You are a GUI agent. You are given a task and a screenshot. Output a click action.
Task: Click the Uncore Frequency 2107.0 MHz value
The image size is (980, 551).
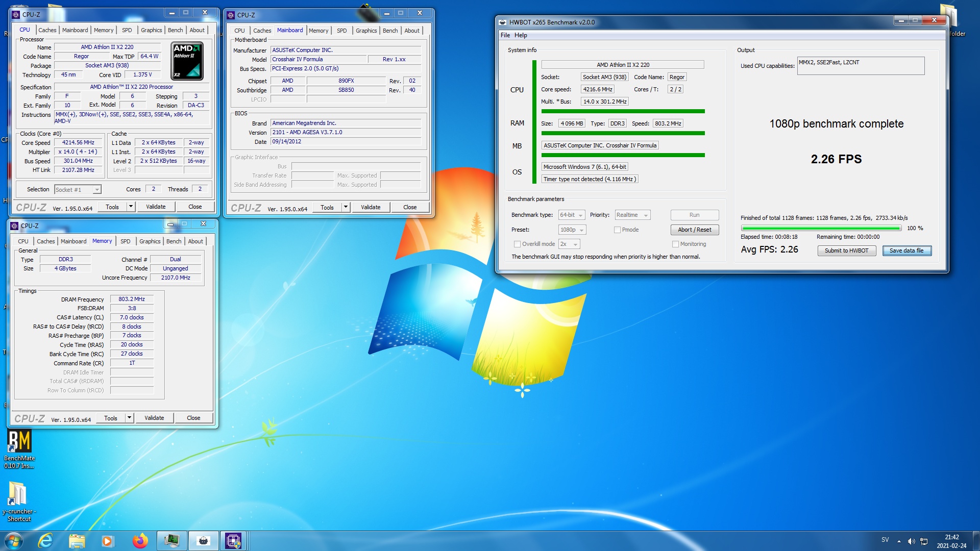click(x=176, y=278)
